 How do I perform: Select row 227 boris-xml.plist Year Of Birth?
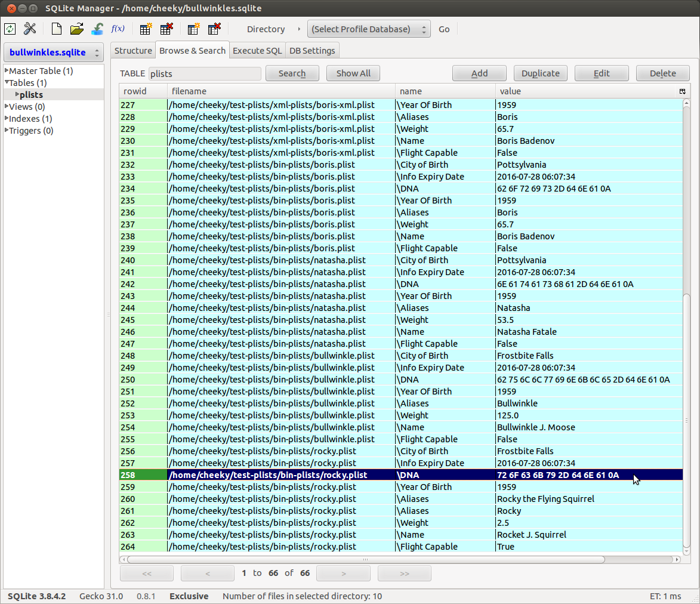tap(401, 105)
